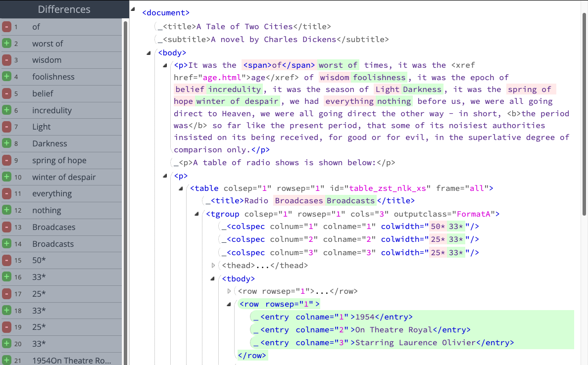Viewport: 588px width, 365px height.
Task: Click the green plus icon beside 'worst of'
Action: pyautogui.click(x=6, y=44)
